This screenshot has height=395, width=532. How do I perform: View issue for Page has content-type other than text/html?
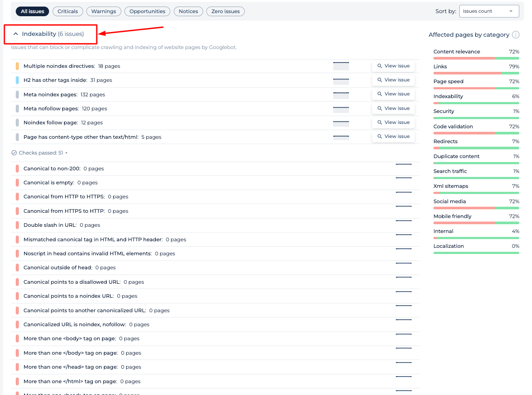point(393,137)
